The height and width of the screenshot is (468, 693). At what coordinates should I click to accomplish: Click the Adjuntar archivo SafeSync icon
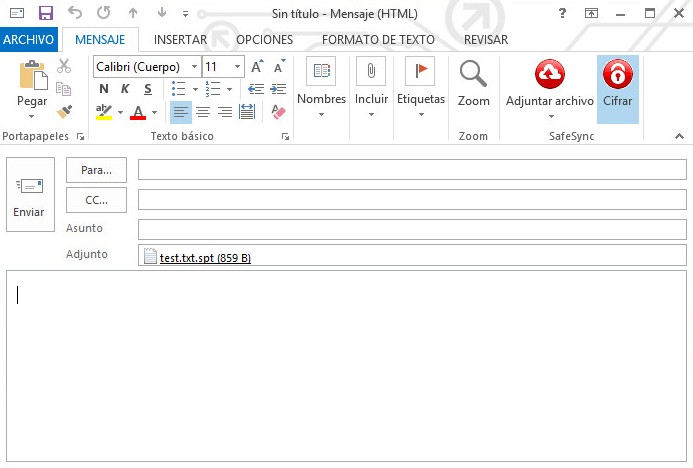(549, 76)
